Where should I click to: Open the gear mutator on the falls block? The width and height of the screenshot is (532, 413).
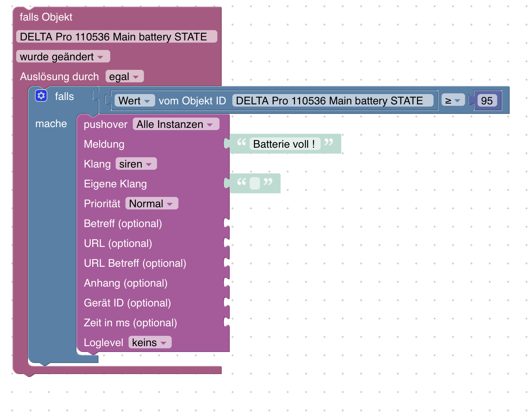coord(41,96)
